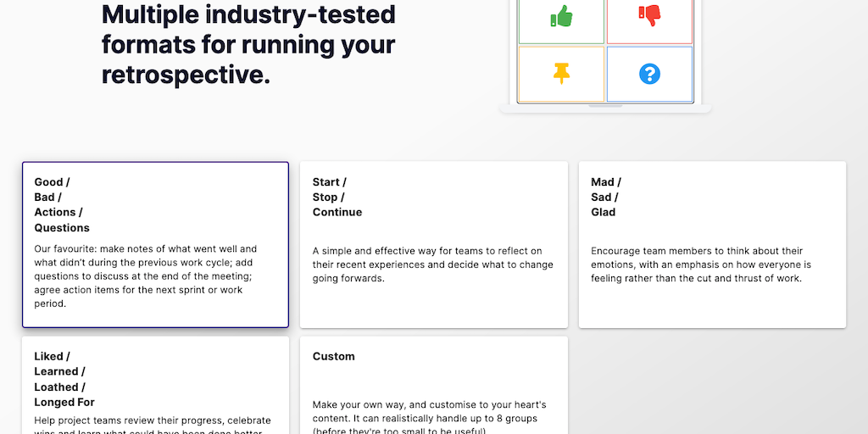
Task: Click the "Longed For" title line
Action: coord(64,403)
